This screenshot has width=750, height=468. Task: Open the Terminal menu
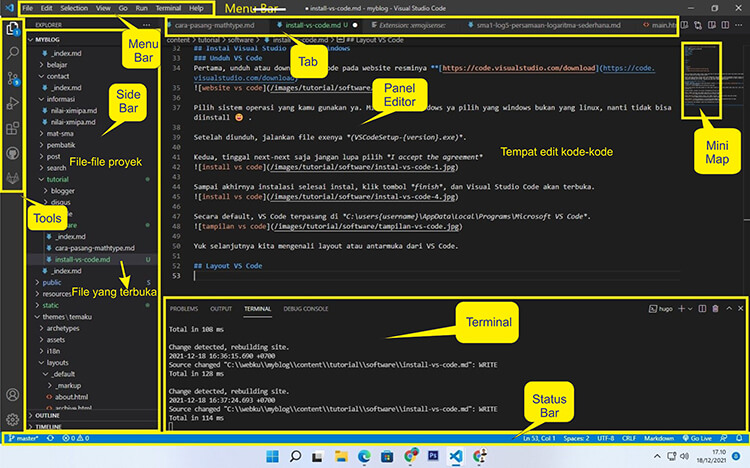[x=168, y=8]
